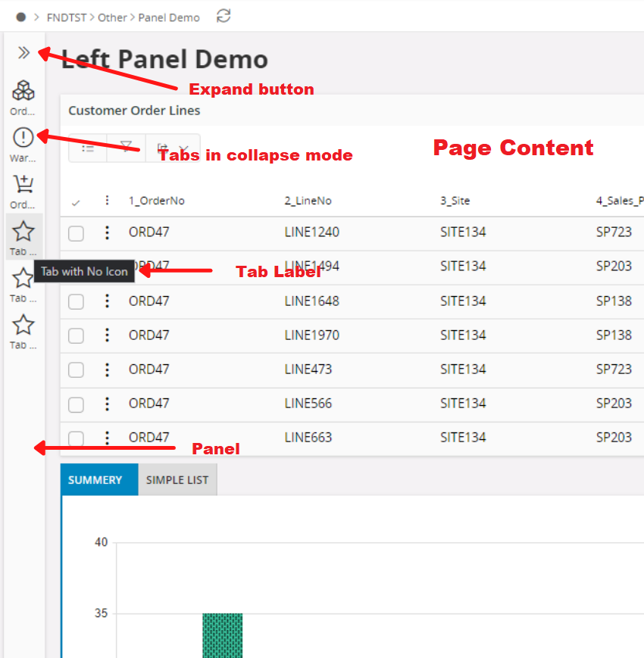Open the column header three-dot menu

point(107,201)
